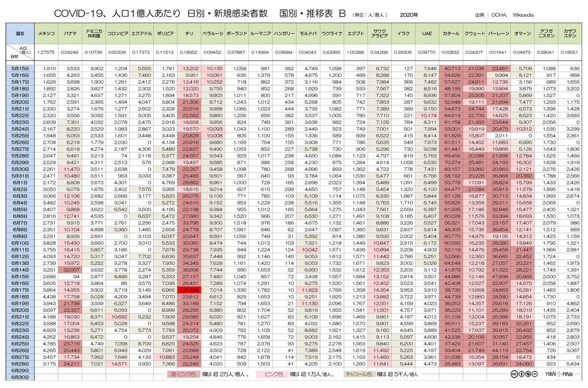Screen dimensions: 588x388
Task: Click the empty 6月30日 date row label
Action: pos(21,378)
